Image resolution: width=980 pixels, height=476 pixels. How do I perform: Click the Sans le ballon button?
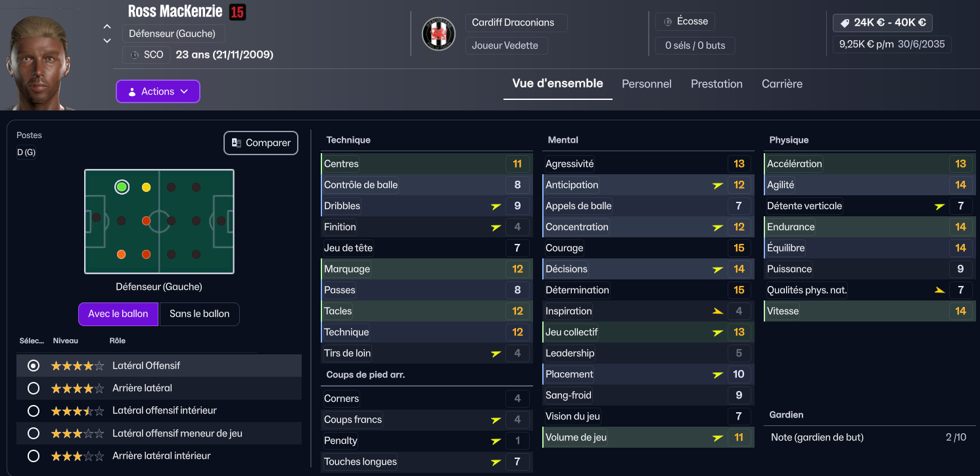tap(200, 314)
